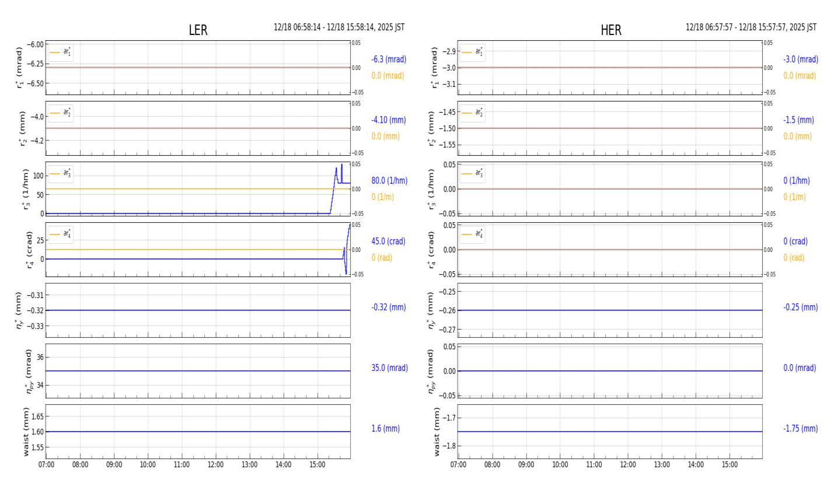The height and width of the screenshot is (504, 824).
Task: Click the 11:00 tick label under LER plots
Action: (x=181, y=465)
